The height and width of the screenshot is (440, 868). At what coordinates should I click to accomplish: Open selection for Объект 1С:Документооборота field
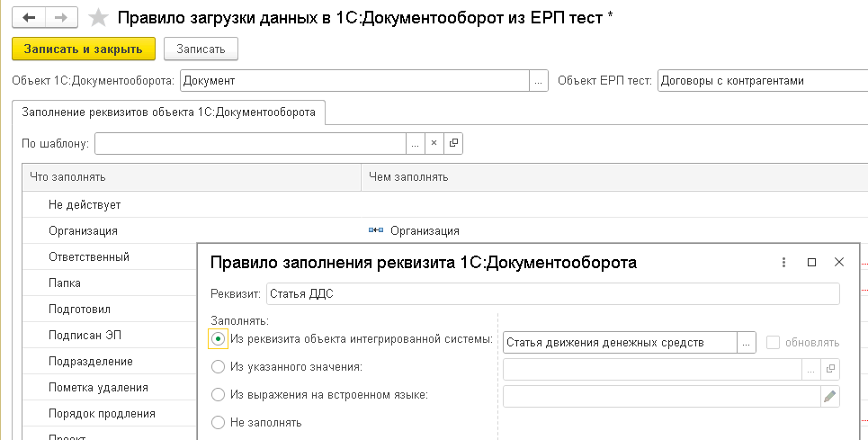tap(538, 81)
